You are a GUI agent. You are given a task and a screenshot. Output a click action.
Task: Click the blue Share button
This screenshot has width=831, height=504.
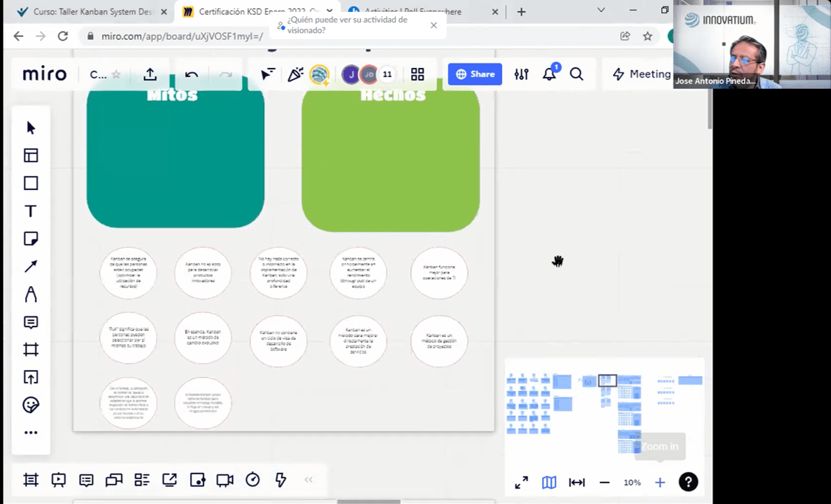(x=475, y=74)
